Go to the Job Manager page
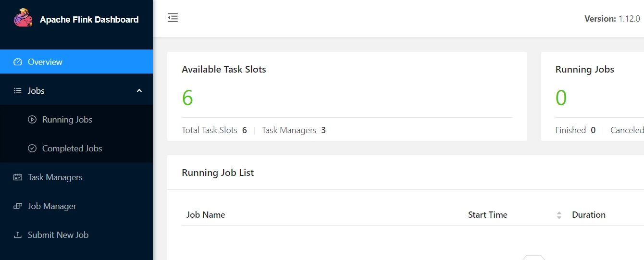 [76, 206]
